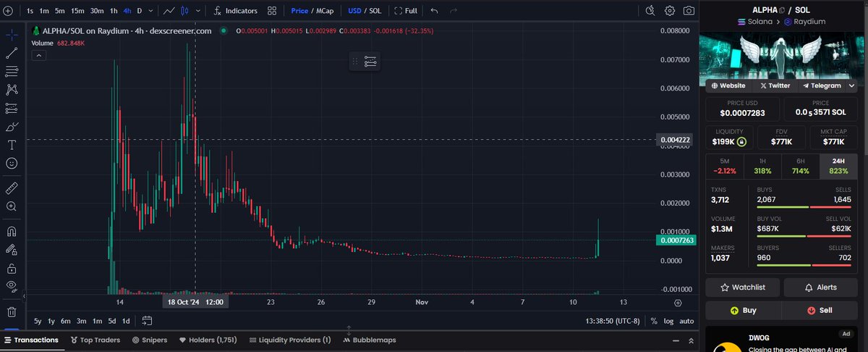Select the crosshair cursor tool
868x352 pixels.
point(12,34)
